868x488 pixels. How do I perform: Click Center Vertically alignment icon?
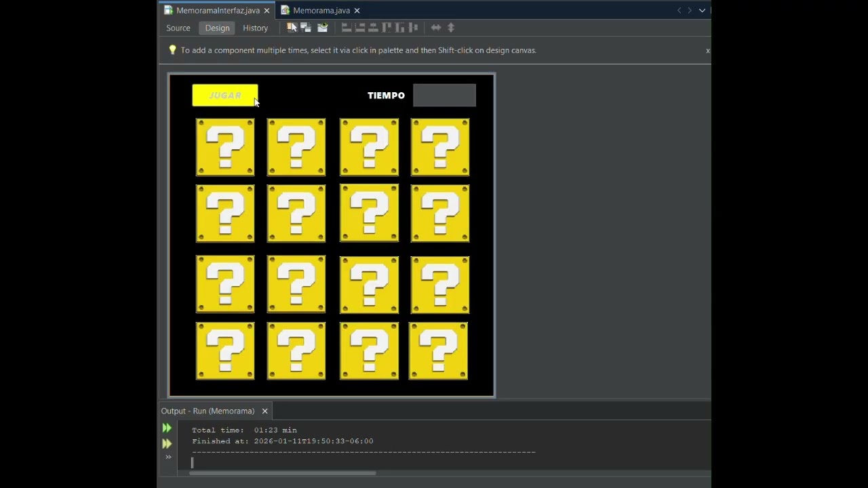(x=414, y=28)
